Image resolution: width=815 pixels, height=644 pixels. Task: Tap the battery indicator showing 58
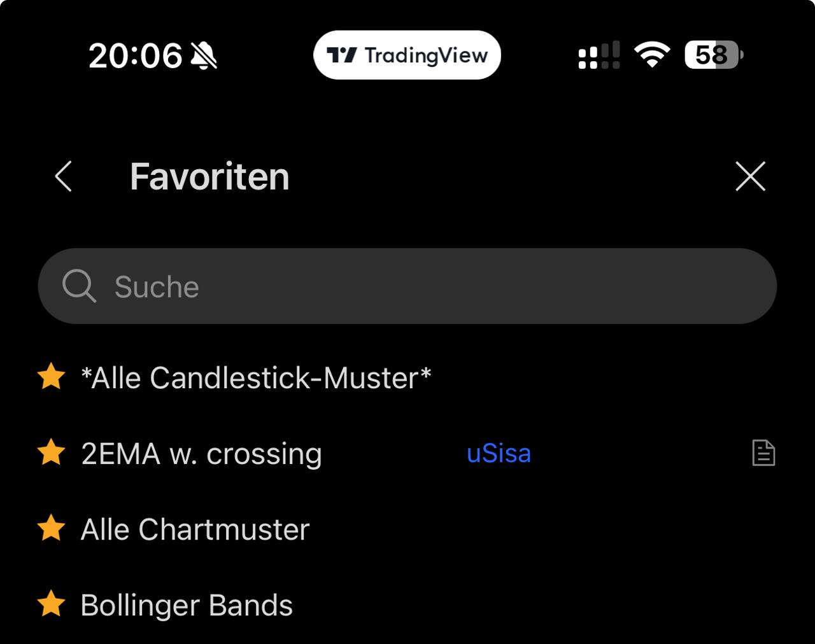pos(713,55)
